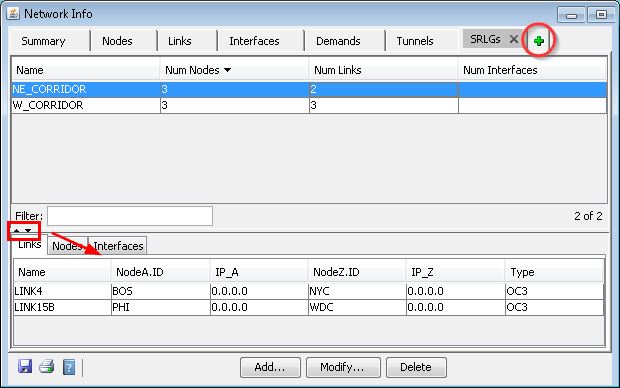The image size is (620, 388).
Task: Click the Name header in links table
Action: coord(62,272)
